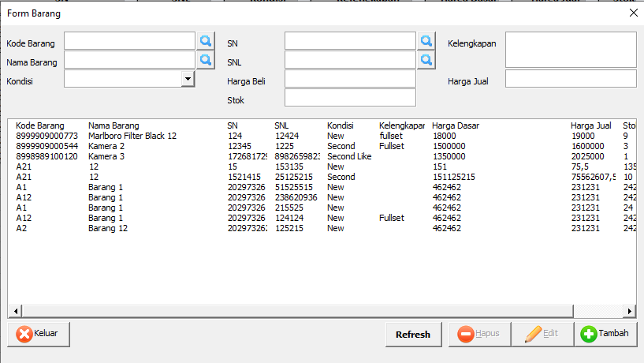Click the Nama Barang column header

113,125
